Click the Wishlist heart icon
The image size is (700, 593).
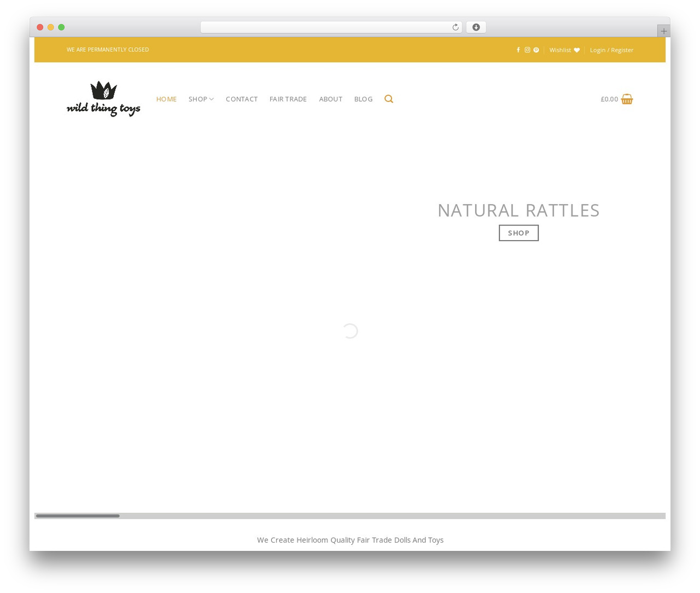[x=576, y=50]
